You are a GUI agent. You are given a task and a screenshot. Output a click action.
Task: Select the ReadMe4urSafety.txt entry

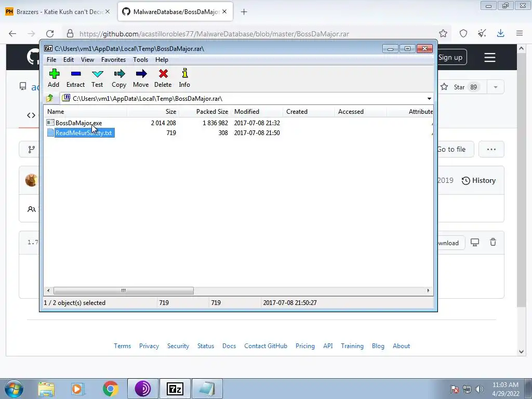(84, 132)
